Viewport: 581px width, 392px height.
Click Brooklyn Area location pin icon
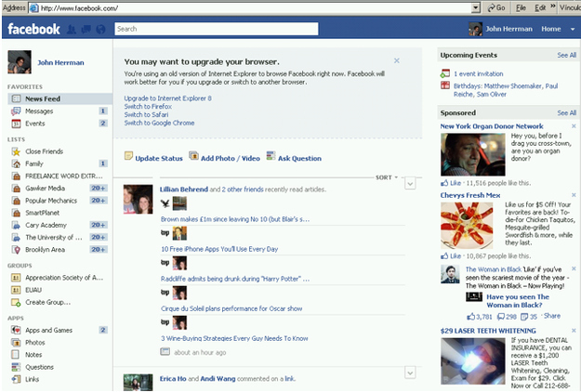click(x=16, y=250)
